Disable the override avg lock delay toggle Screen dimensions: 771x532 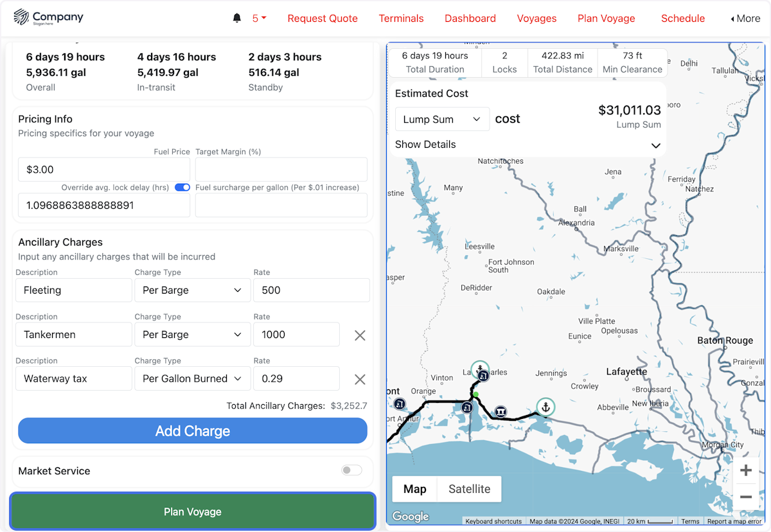click(182, 187)
